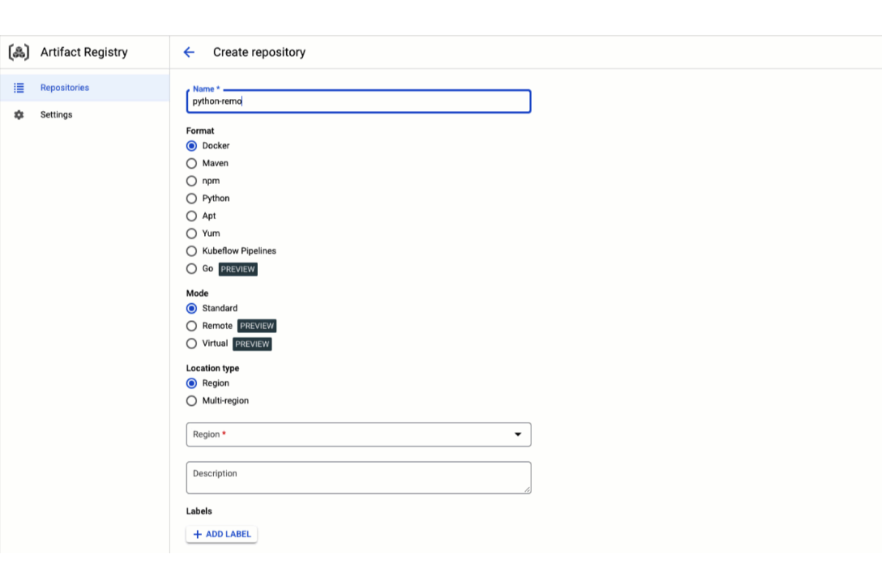Go back using the left arrow icon
This screenshot has width=882, height=588.
[189, 52]
